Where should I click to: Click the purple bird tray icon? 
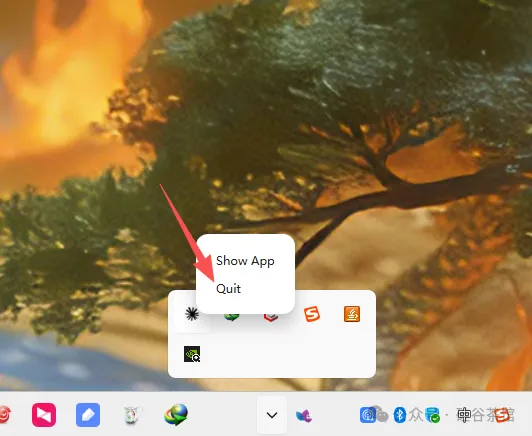304,415
